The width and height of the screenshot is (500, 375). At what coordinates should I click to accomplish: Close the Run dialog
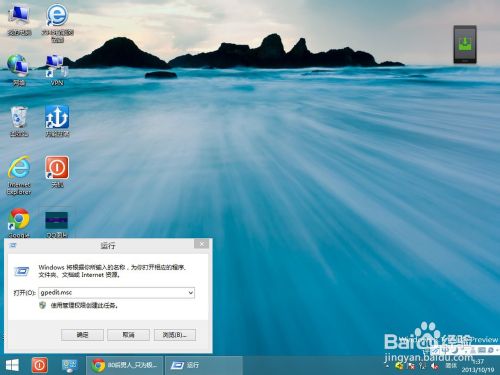point(202,244)
